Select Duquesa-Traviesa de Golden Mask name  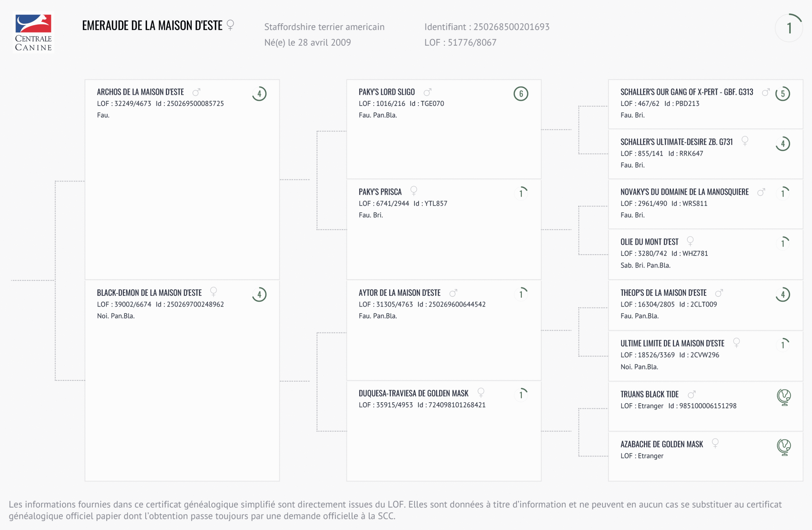[x=414, y=394]
